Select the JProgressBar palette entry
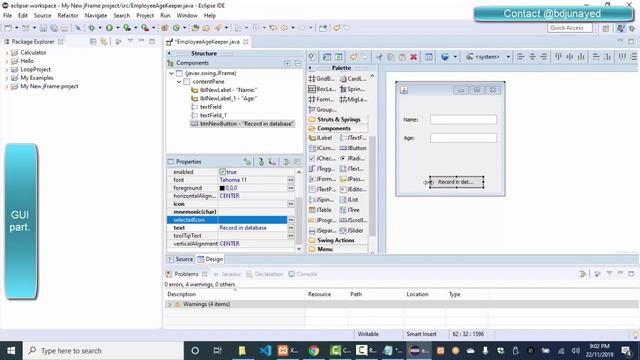Screen dimensions: 640x360 pyautogui.click(x=322, y=220)
